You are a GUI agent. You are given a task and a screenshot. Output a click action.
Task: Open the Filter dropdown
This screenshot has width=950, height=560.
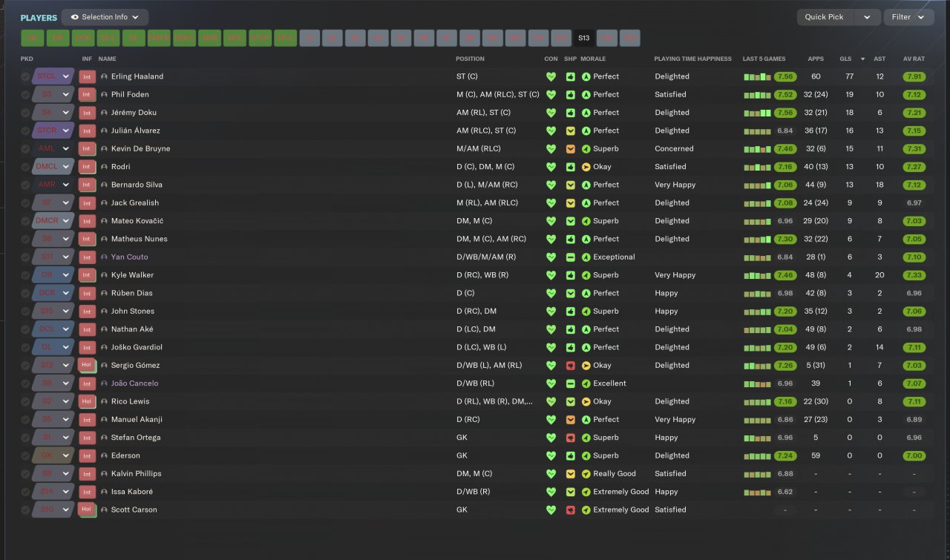click(909, 17)
